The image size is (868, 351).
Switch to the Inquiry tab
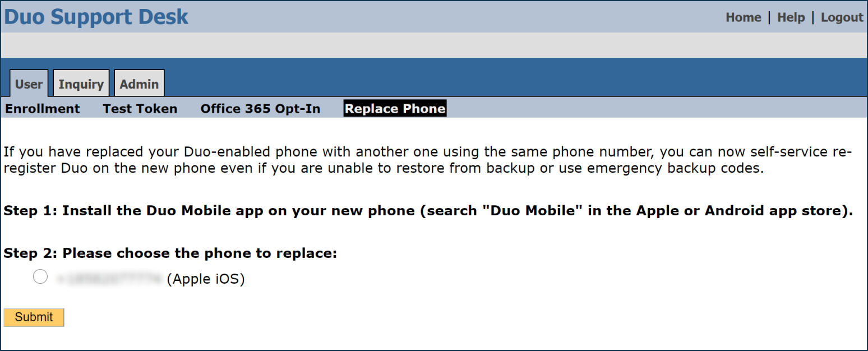pyautogui.click(x=80, y=83)
